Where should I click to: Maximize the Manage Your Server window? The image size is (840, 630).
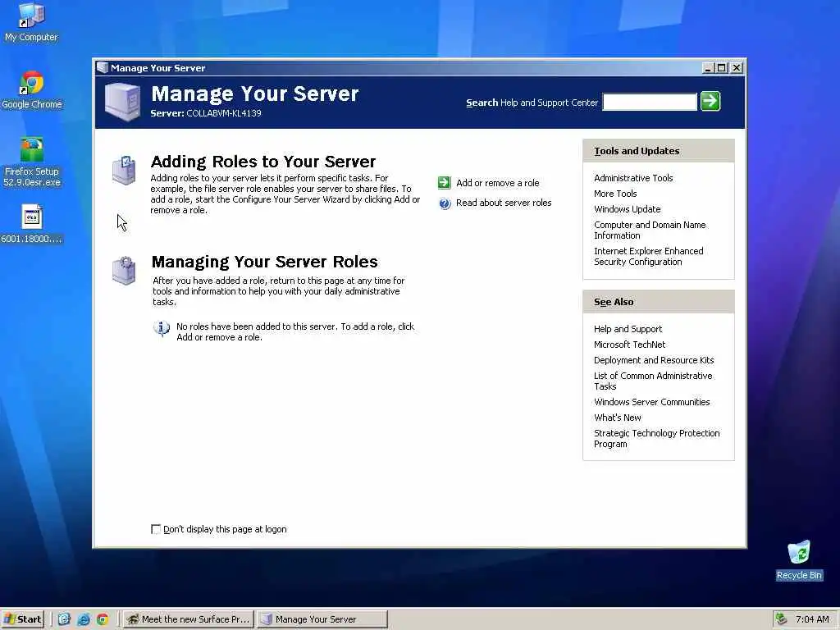722,67
